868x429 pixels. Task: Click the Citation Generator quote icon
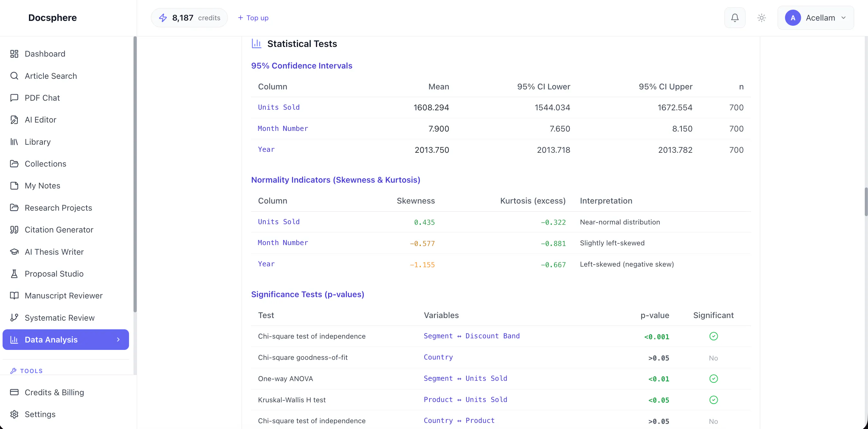(x=14, y=230)
